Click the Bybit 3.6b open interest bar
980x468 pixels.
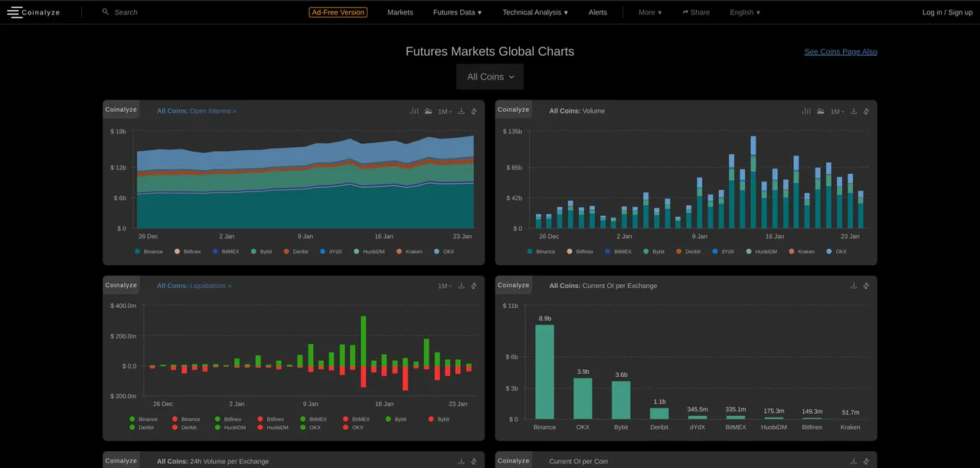[x=621, y=400]
